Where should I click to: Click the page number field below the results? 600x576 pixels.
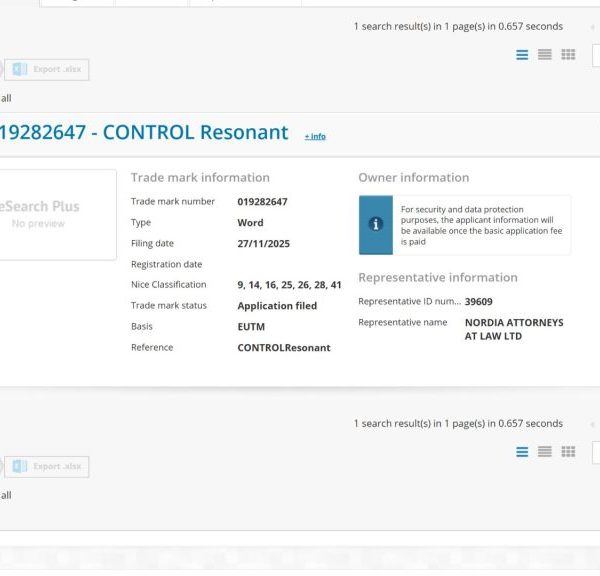tap(596, 453)
